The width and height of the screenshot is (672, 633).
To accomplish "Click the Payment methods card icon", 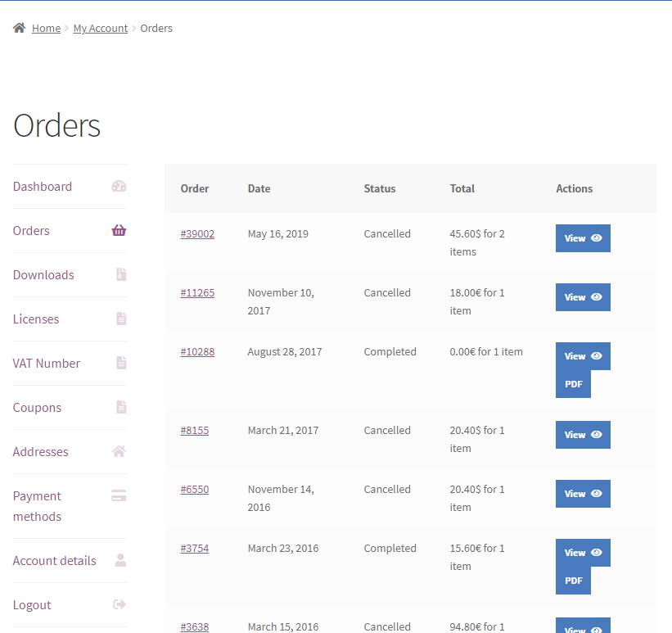I will 119,495.
